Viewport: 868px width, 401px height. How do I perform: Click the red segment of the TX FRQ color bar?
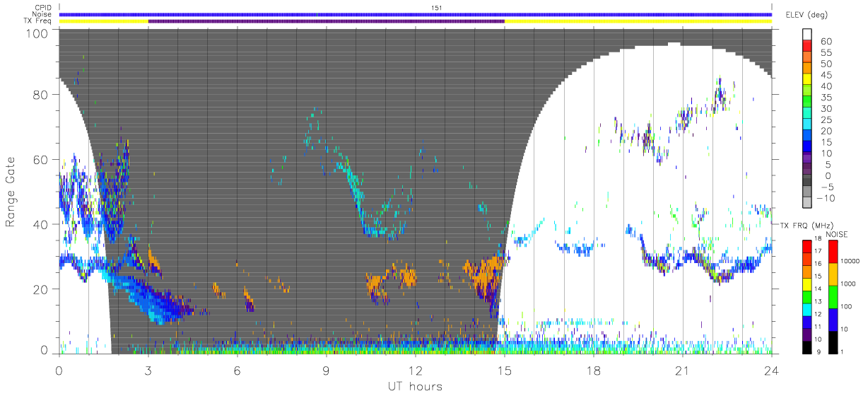807,246
